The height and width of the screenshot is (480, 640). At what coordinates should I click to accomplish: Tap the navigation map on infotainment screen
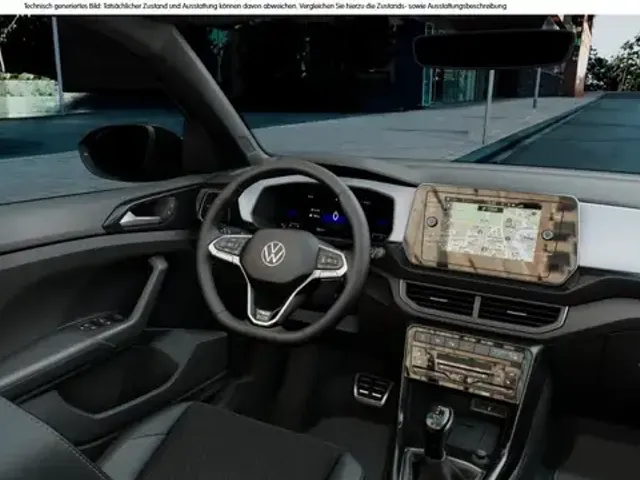tap(492, 230)
